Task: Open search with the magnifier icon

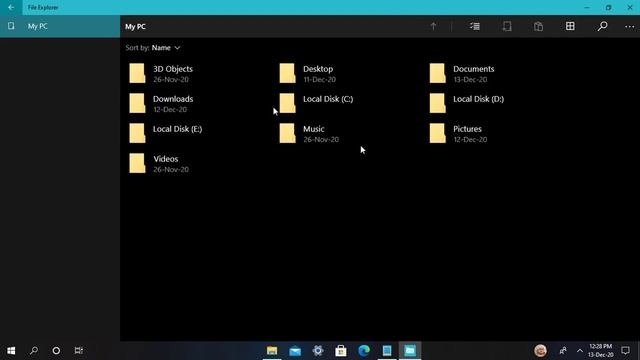Action: tap(602, 27)
